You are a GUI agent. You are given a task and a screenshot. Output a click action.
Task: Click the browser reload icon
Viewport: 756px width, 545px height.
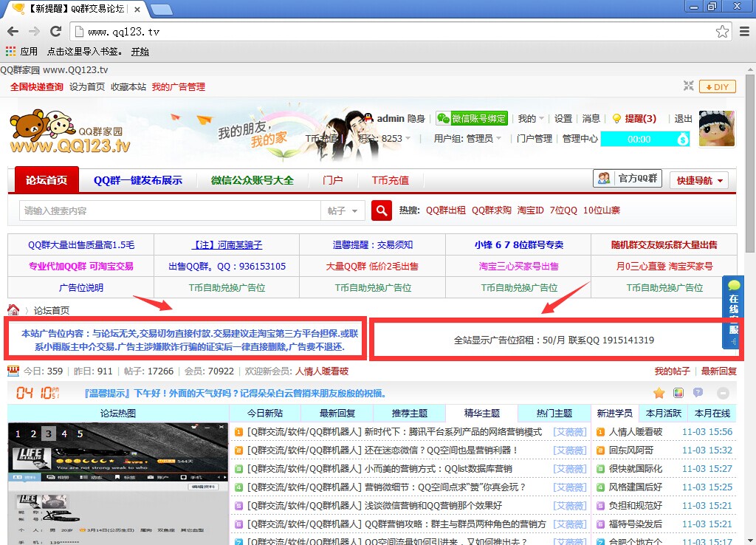[x=55, y=32]
